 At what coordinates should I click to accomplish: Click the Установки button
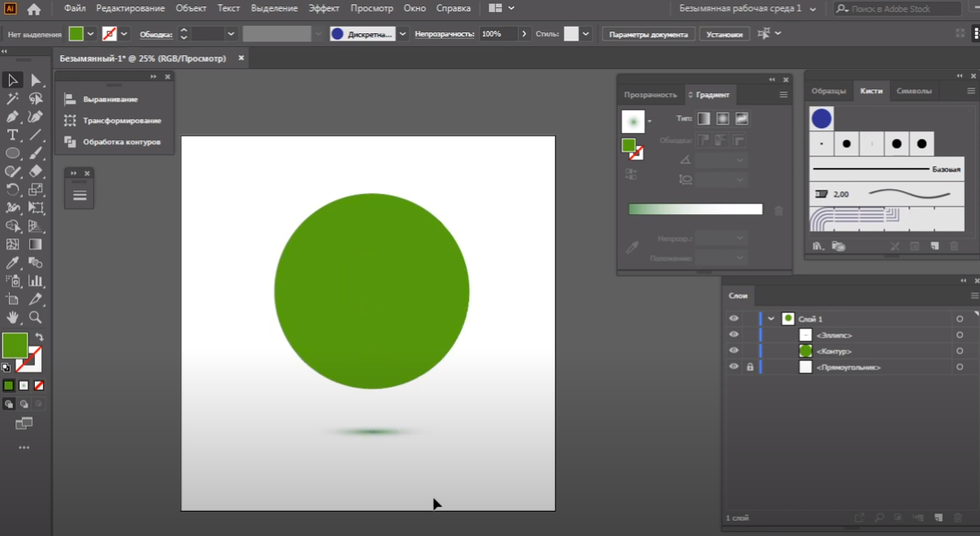pyautogui.click(x=723, y=35)
